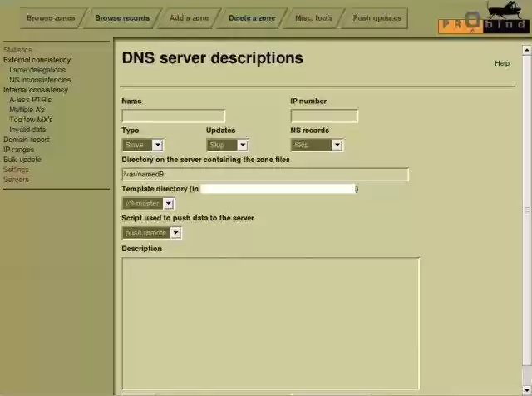View A-less PTR's report

coord(31,100)
